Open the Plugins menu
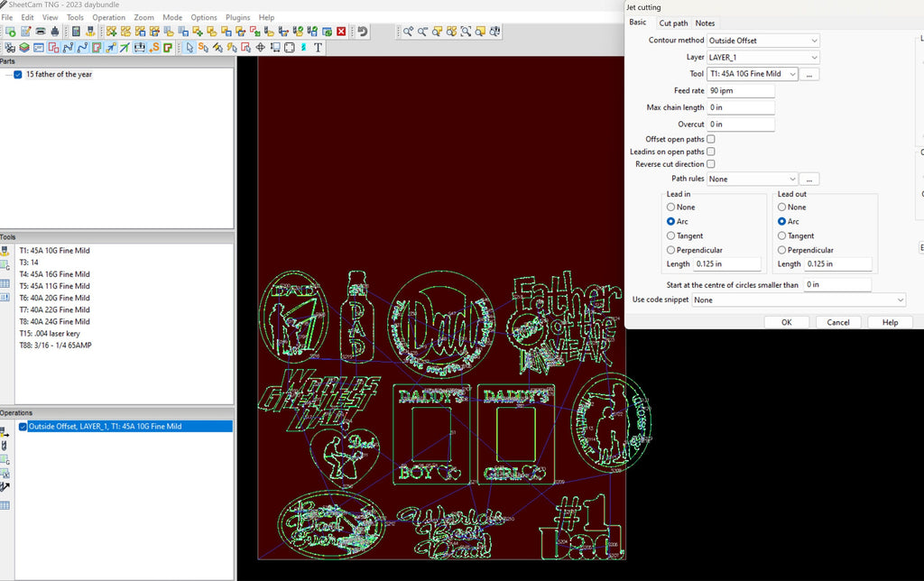The image size is (924, 581). click(x=237, y=18)
